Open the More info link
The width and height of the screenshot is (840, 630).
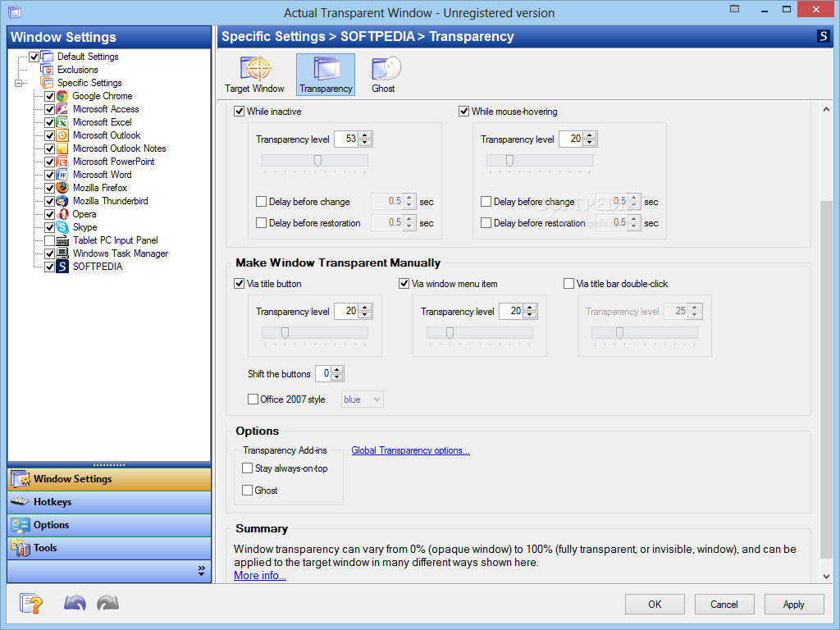[260, 575]
